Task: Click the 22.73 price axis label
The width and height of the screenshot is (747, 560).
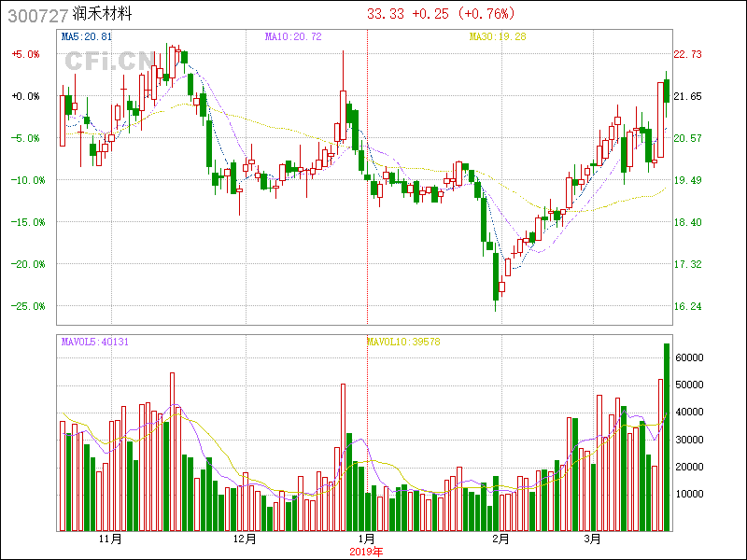Action: click(688, 54)
